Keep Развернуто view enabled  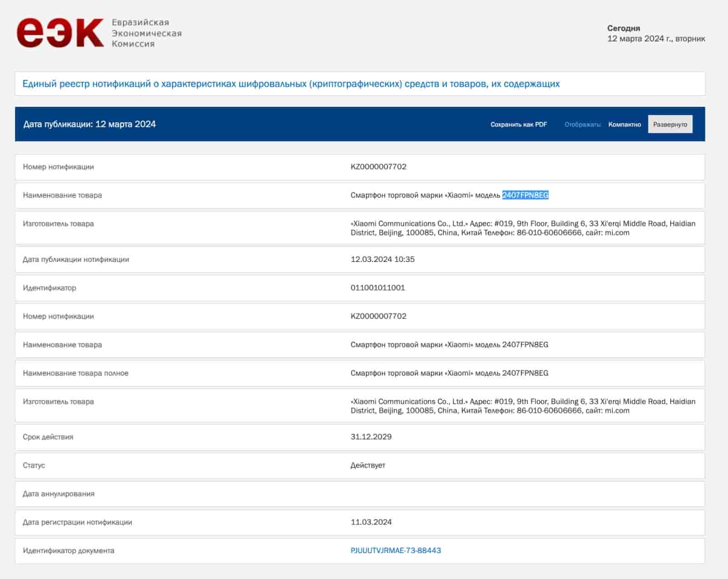click(x=670, y=124)
